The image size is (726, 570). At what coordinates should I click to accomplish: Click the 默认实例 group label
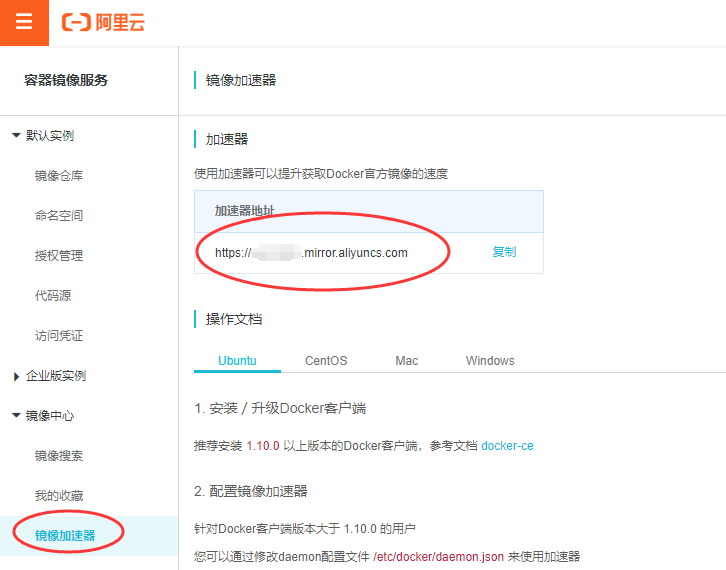point(50,136)
